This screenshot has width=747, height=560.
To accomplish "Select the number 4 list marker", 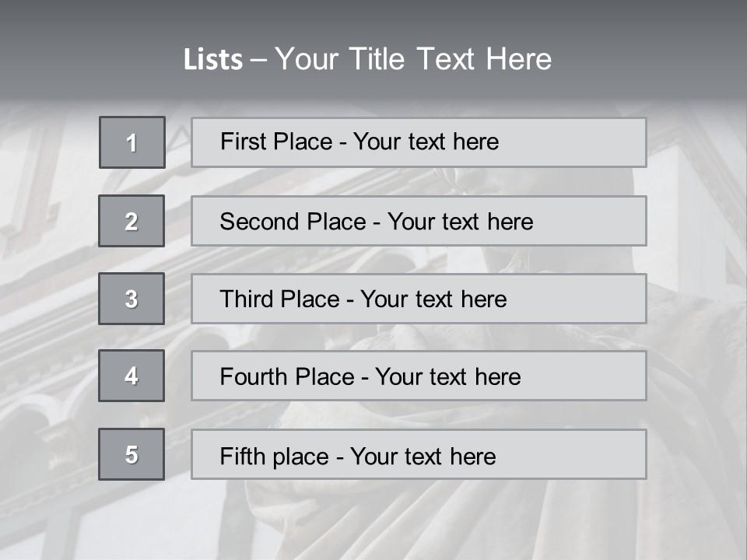I will pos(132,376).
